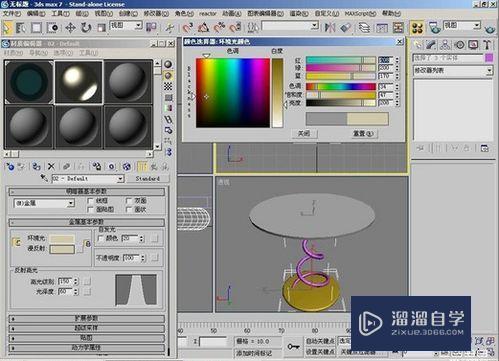Open Schematic View icon
This screenshot has height=361, width=499.
coord(398,28)
